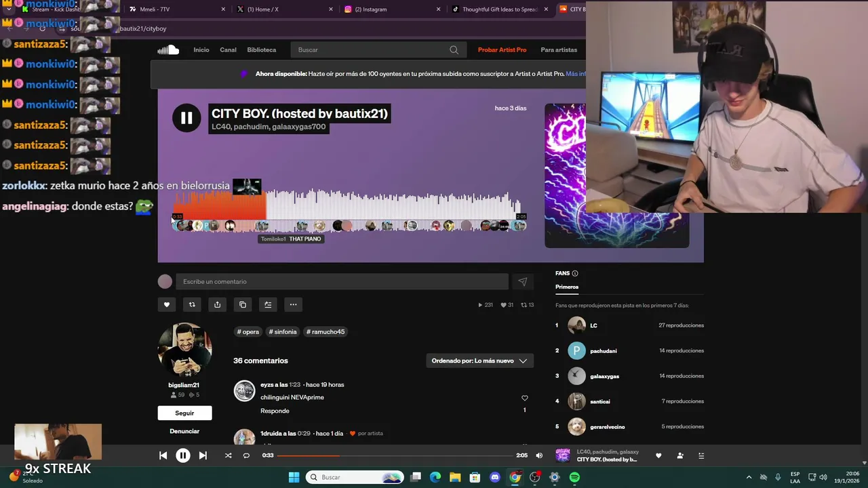The height and width of the screenshot is (488, 868).
Task: Close the Instagram browser tab
Action: pyautogui.click(x=438, y=9)
